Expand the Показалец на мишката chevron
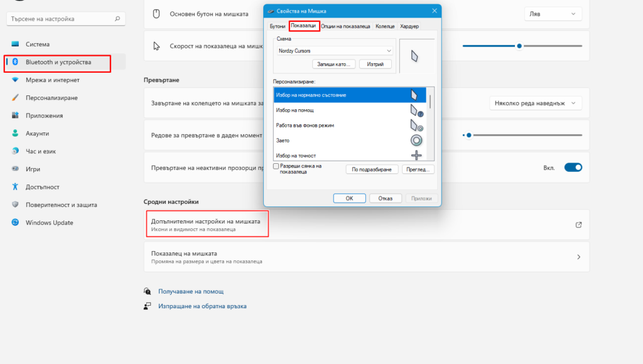This screenshot has height=364, width=643. pos(578,257)
